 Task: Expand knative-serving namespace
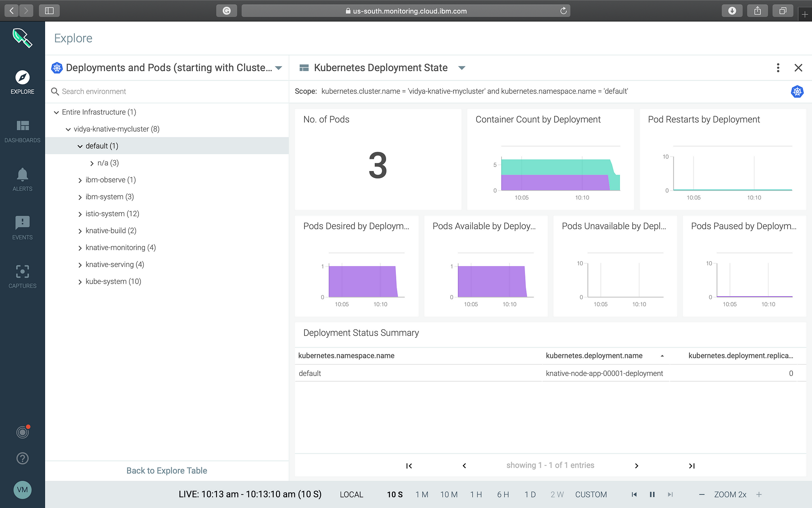80,265
